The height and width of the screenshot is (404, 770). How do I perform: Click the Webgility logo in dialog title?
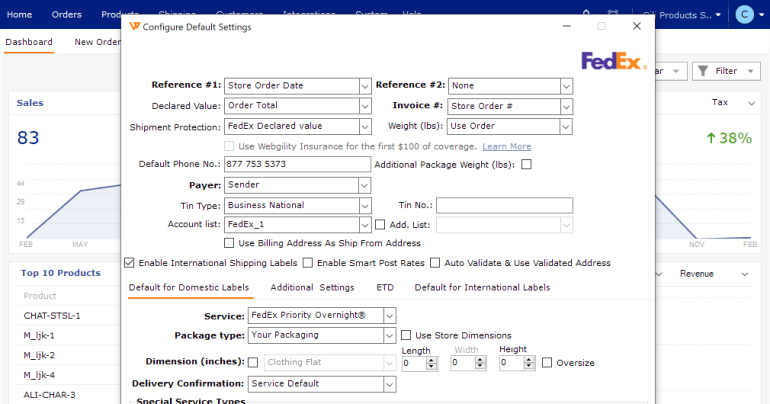[134, 27]
